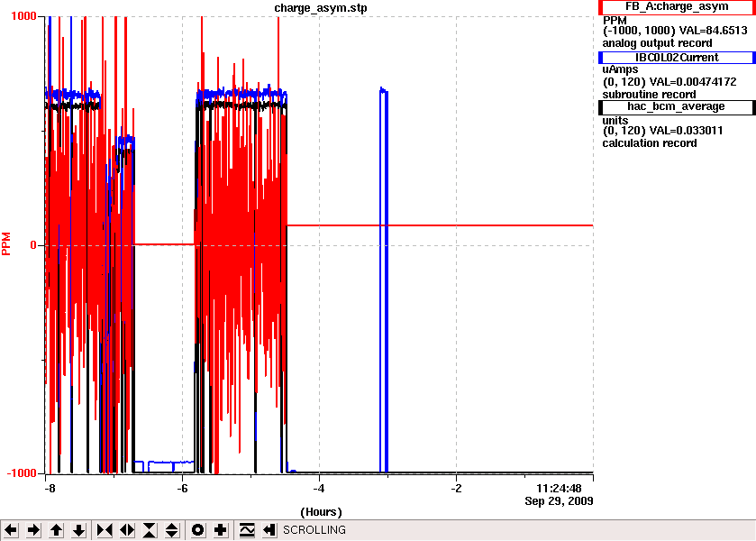Click the vertical zoom-out icon
Image resolution: width=756 pixels, height=541 pixels.
pyautogui.click(x=172, y=530)
